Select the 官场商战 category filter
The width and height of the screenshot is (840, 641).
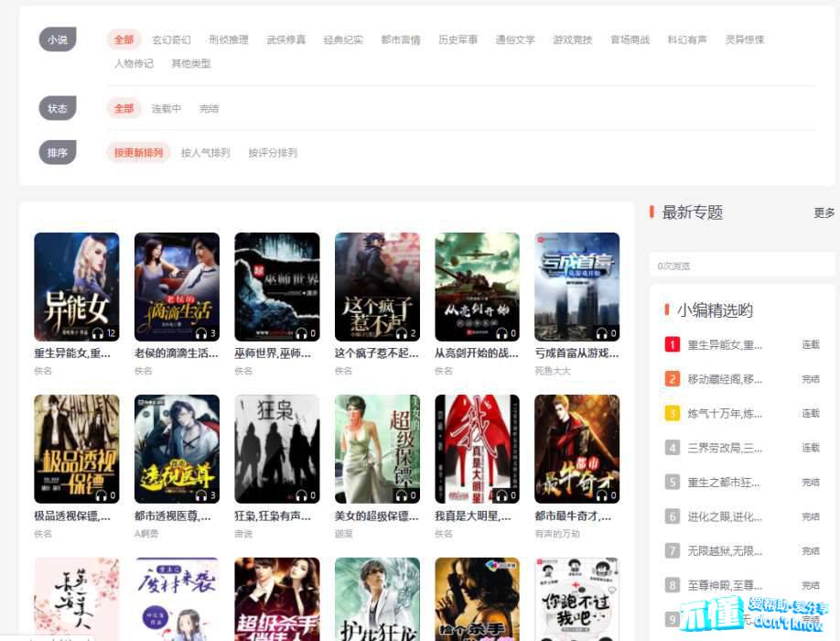[630, 39]
